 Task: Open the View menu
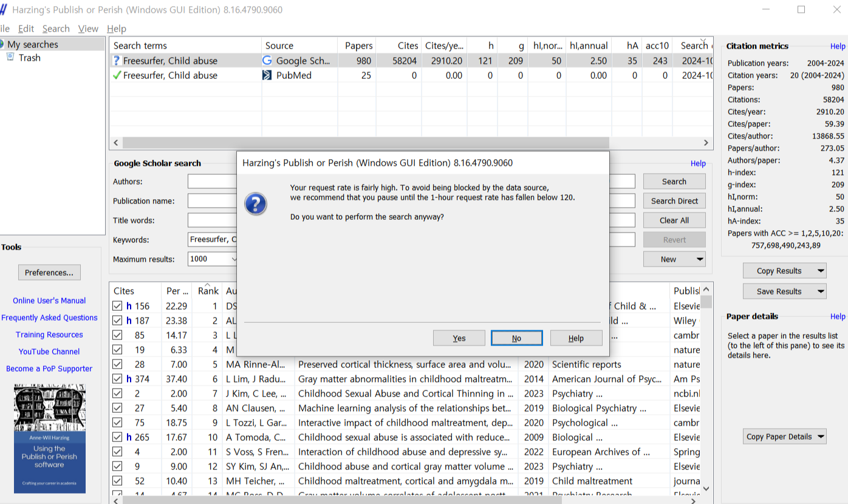[x=88, y=29]
